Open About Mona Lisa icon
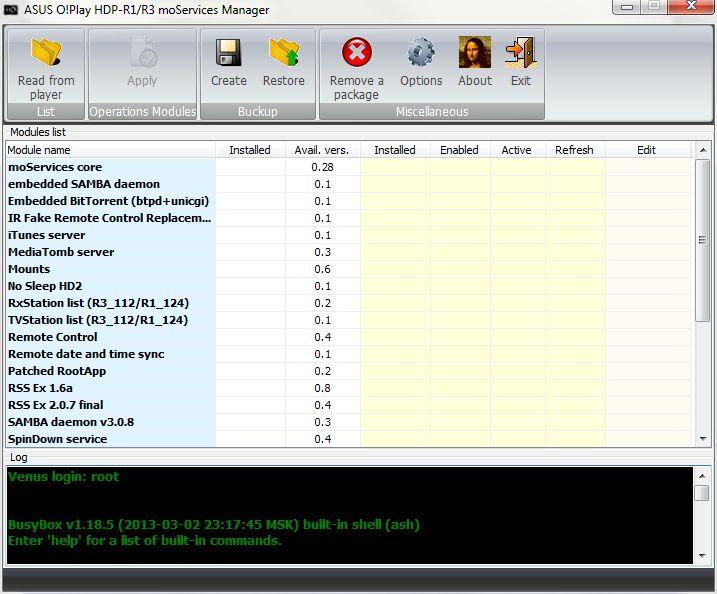Screen dimensions: 717x594 tap(475, 52)
